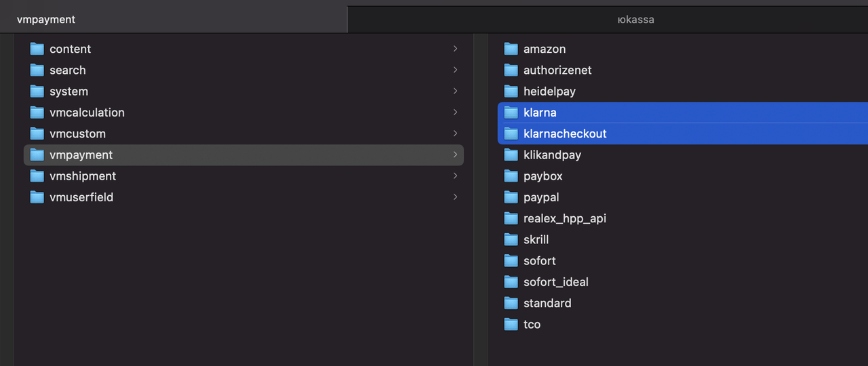Click the sofort folder icon

coord(511,260)
